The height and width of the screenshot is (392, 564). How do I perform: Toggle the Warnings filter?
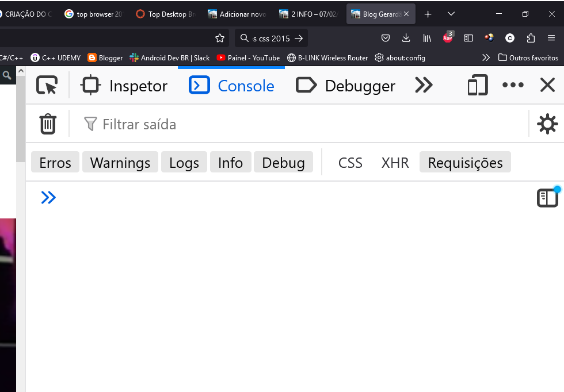point(120,163)
